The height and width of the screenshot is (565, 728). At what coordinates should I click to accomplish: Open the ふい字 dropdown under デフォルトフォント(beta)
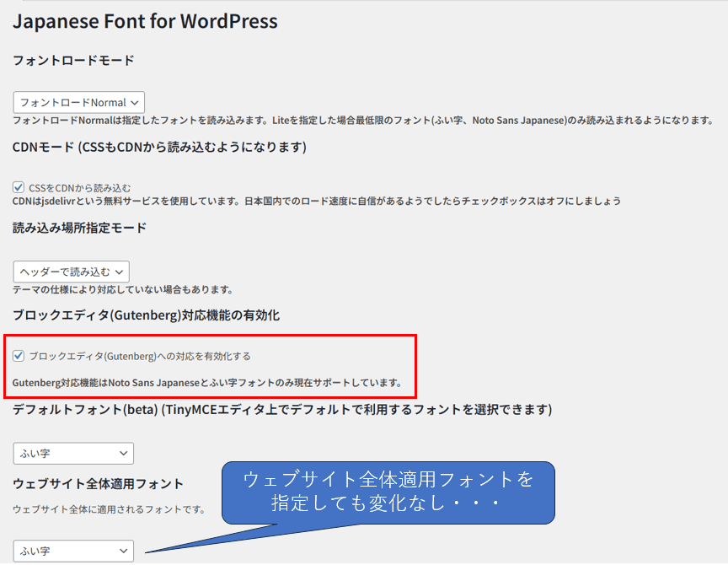coord(73,453)
